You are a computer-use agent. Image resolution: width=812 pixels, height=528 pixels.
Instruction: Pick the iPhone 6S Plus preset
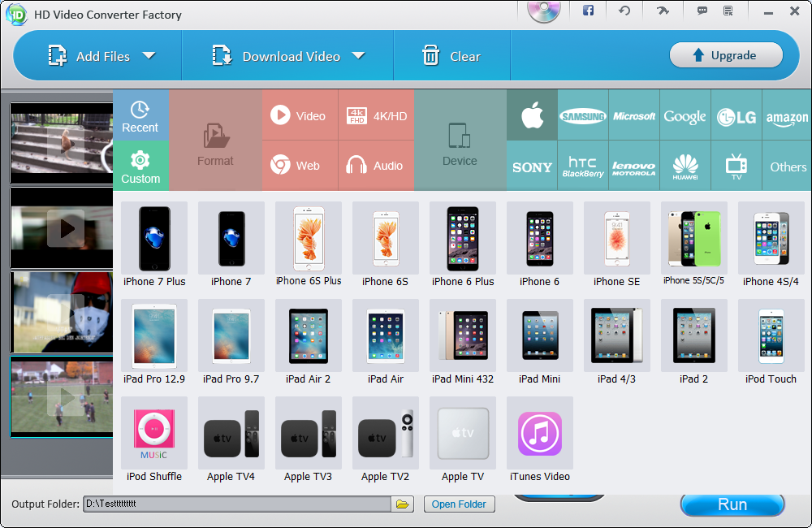(x=309, y=245)
